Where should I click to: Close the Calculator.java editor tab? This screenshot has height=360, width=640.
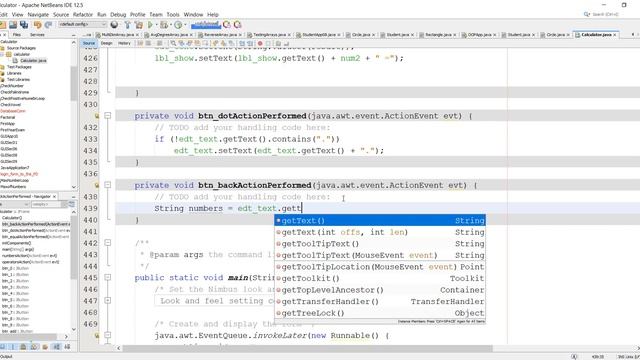(x=615, y=35)
